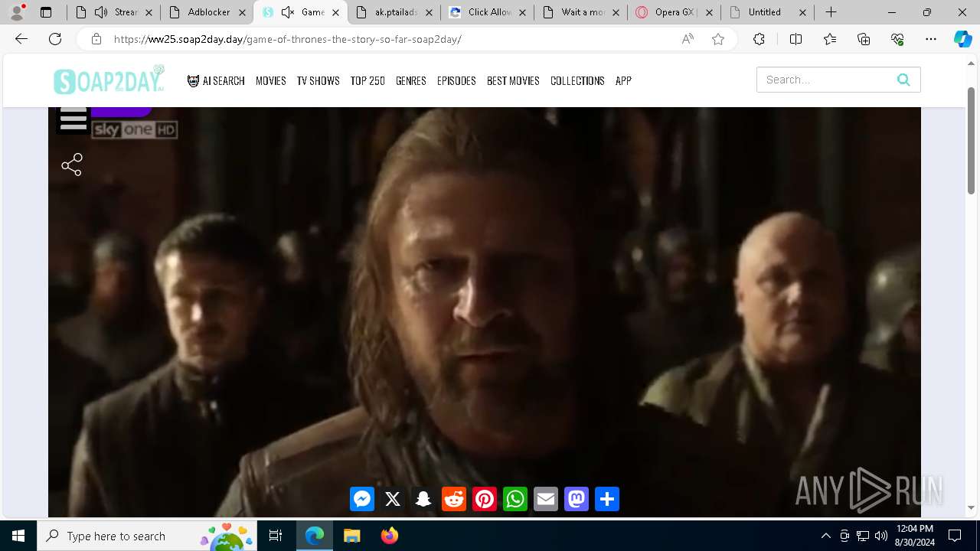Go to Episodes page
This screenshot has height=551, width=980.
coord(456,80)
